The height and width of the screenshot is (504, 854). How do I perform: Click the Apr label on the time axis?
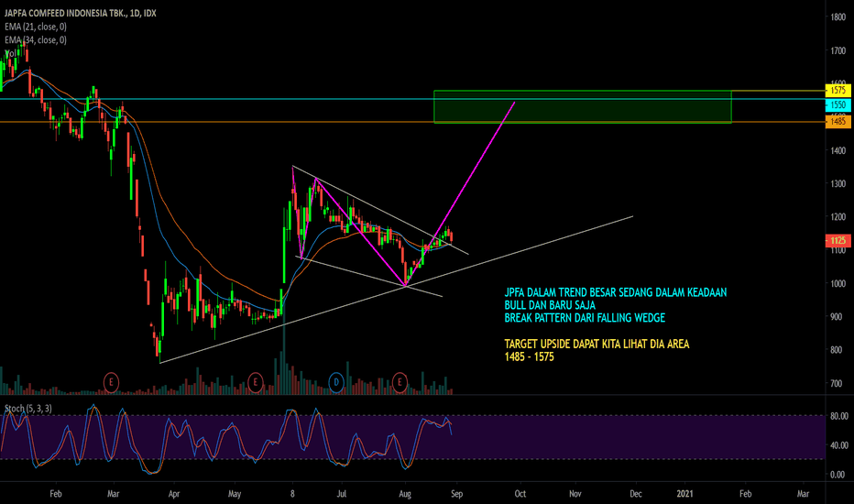coord(174,494)
